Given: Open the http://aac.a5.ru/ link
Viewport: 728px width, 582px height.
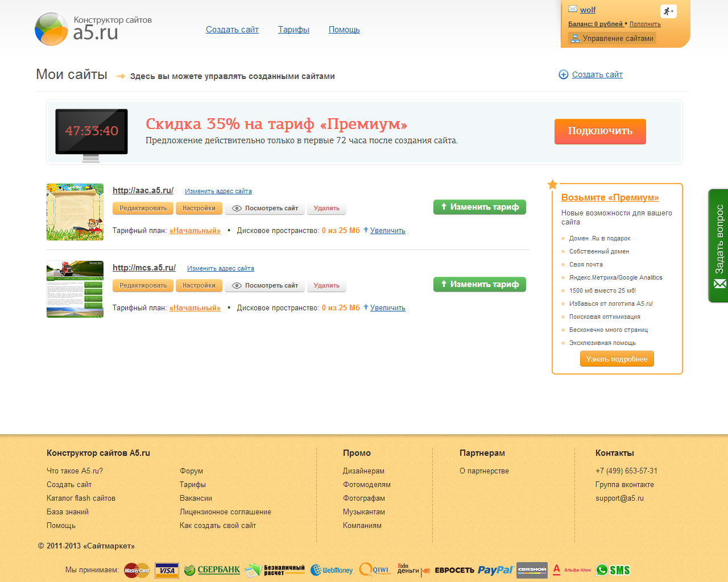Looking at the screenshot, I should pos(143,190).
